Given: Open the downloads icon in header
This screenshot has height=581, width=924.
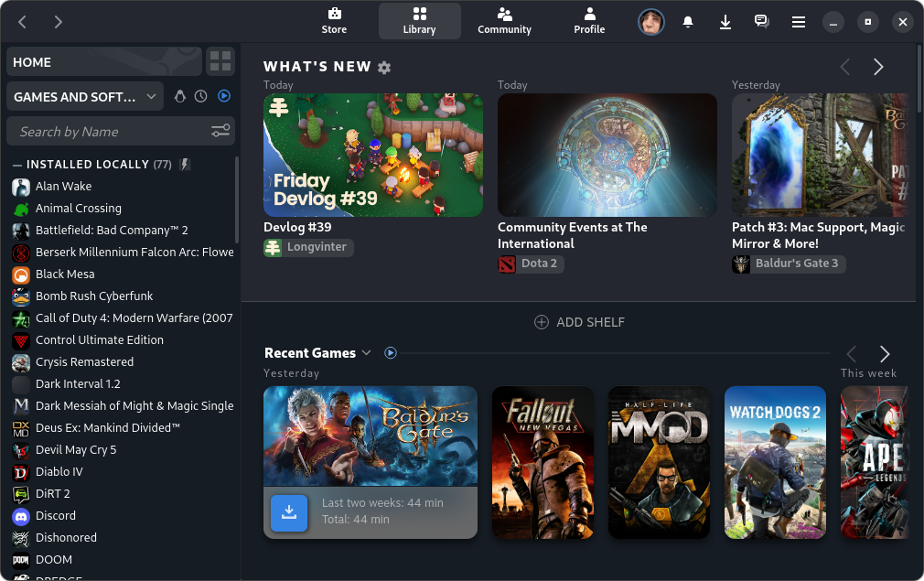Looking at the screenshot, I should [x=725, y=22].
